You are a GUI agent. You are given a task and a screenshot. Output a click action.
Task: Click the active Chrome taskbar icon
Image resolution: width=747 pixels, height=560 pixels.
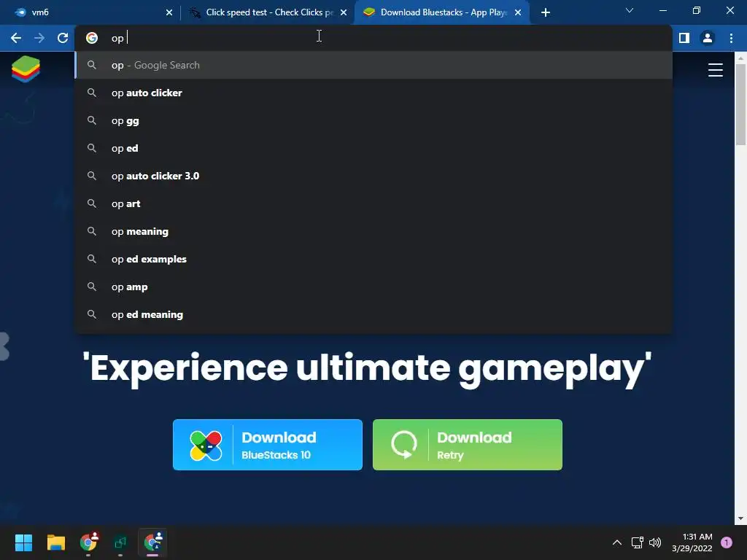(153, 542)
